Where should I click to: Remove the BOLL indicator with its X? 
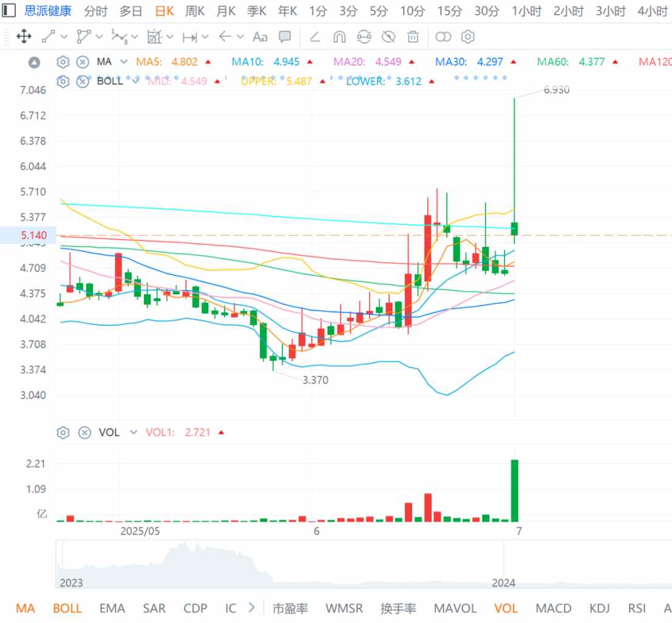pyautogui.click(x=83, y=81)
